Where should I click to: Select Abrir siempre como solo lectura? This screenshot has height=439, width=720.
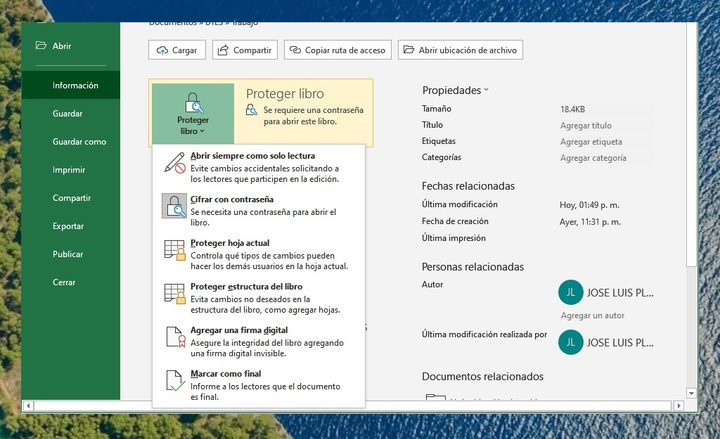tap(259, 167)
